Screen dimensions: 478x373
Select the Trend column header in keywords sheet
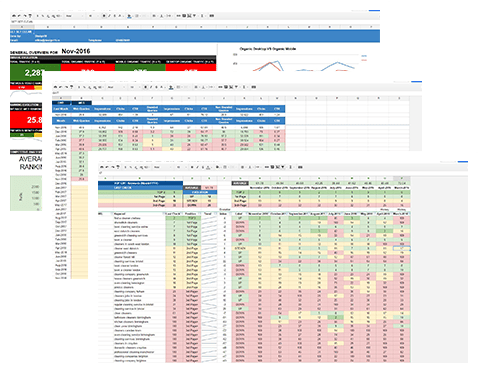[208, 214]
